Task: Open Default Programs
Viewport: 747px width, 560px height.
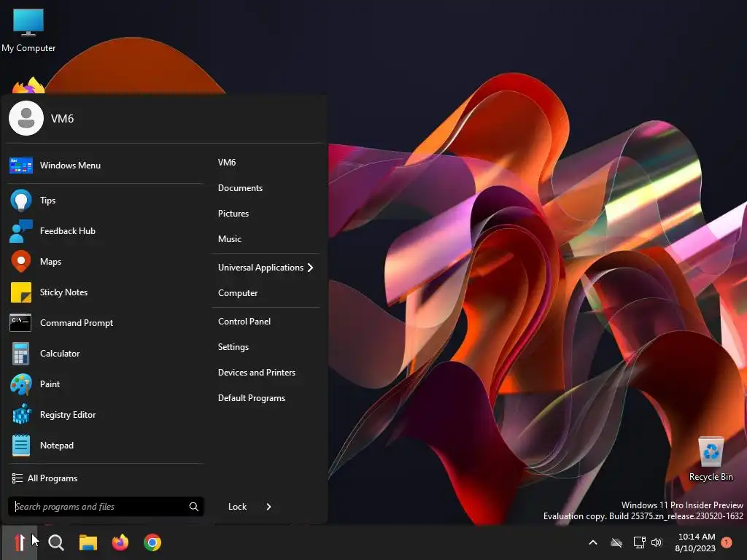Action: [252, 398]
